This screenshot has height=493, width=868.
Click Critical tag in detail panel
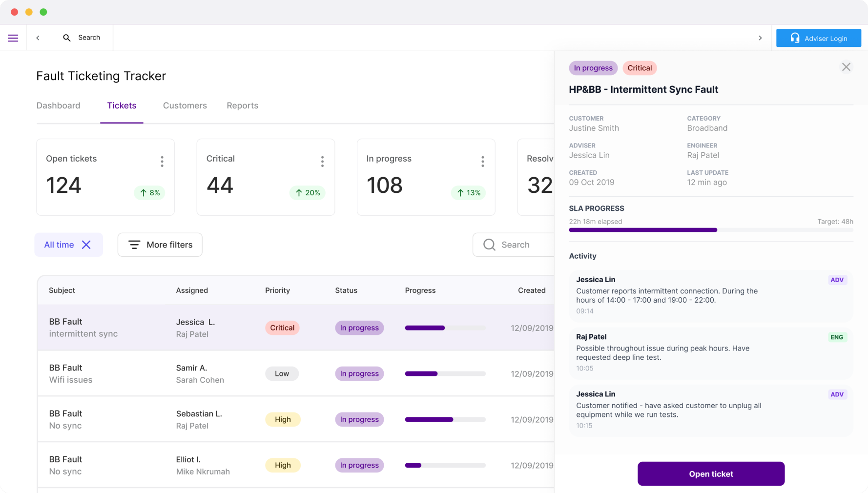[640, 68]
